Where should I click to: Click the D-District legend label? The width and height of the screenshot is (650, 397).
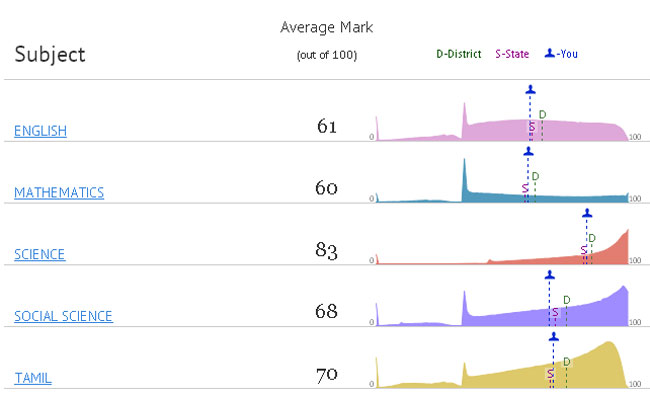[459, 54]
